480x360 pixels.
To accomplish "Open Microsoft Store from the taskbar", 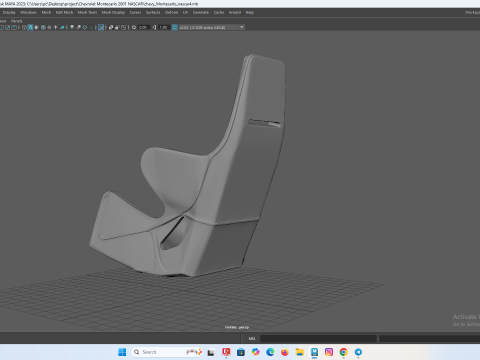I will click(x=241, y=352).
